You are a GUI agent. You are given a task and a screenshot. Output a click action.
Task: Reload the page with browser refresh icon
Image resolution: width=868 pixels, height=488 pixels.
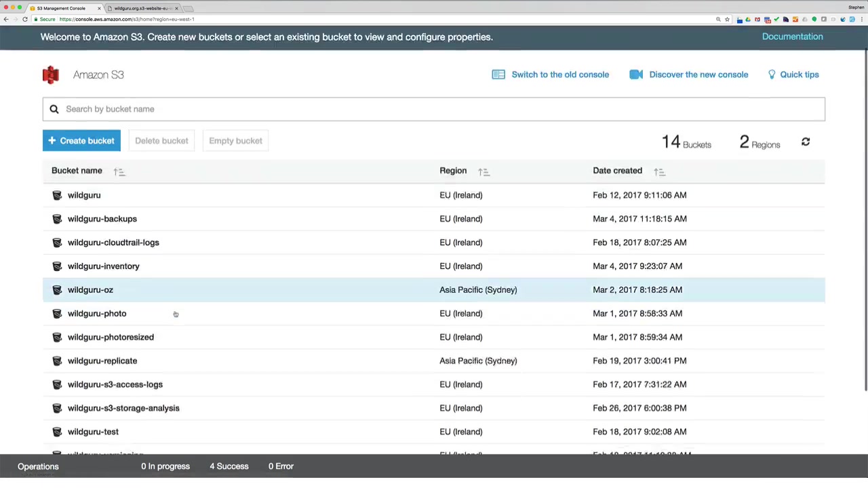(25, 19)
